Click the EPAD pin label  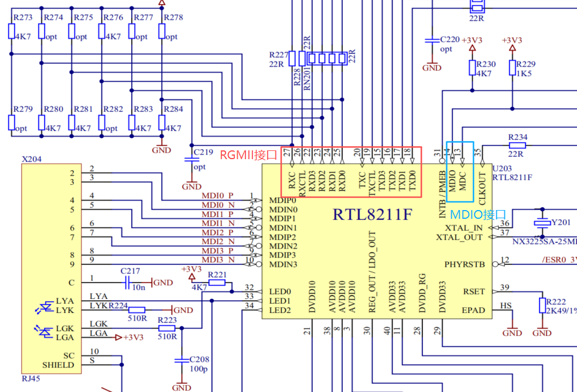click(472, 311)
